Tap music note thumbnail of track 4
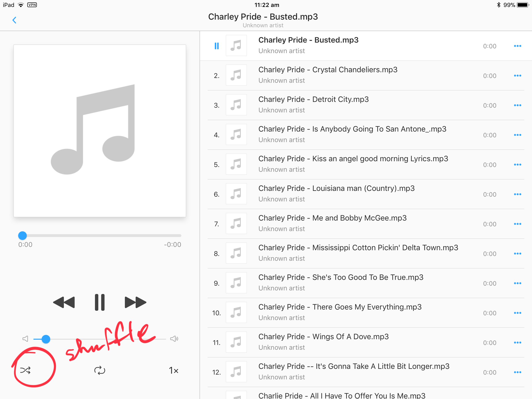 [236, 135]
